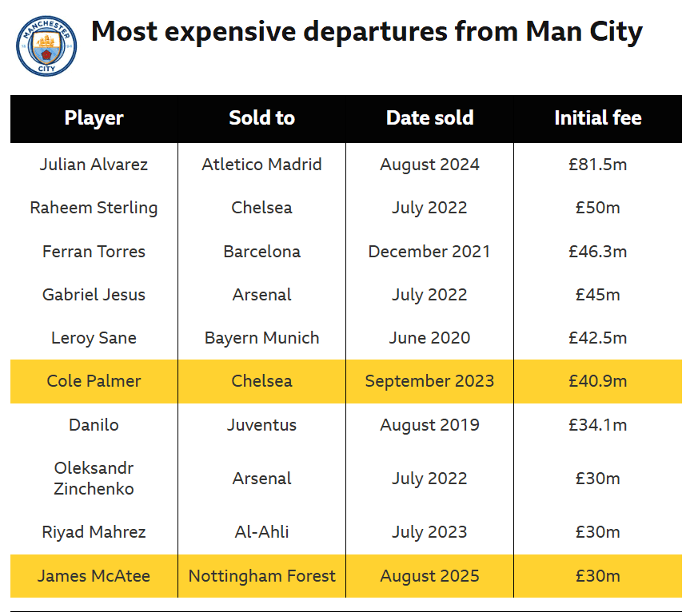Click the £81.5m fee cell
The image size is (694, 616).
[598, 165]
